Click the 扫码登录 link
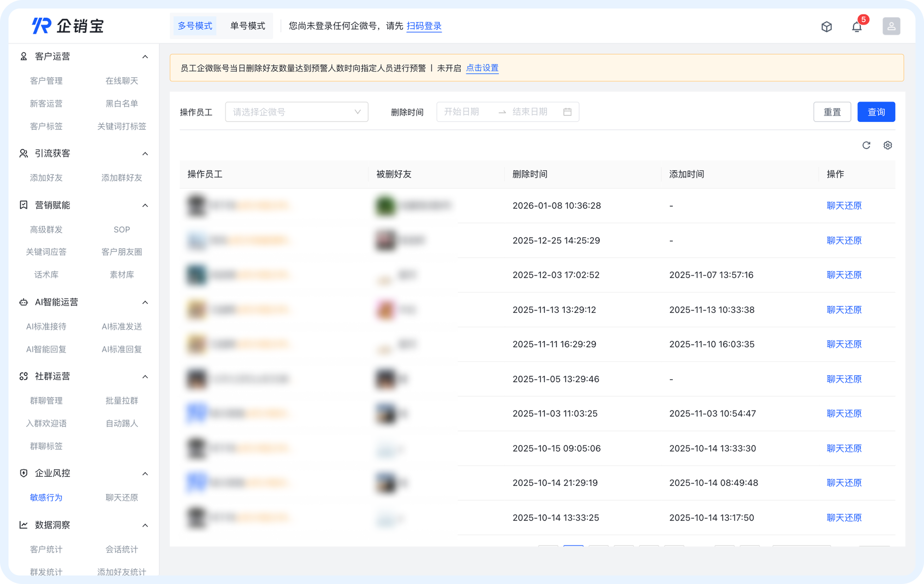This screenshot has height=584, width=924. tap(424, 27)
